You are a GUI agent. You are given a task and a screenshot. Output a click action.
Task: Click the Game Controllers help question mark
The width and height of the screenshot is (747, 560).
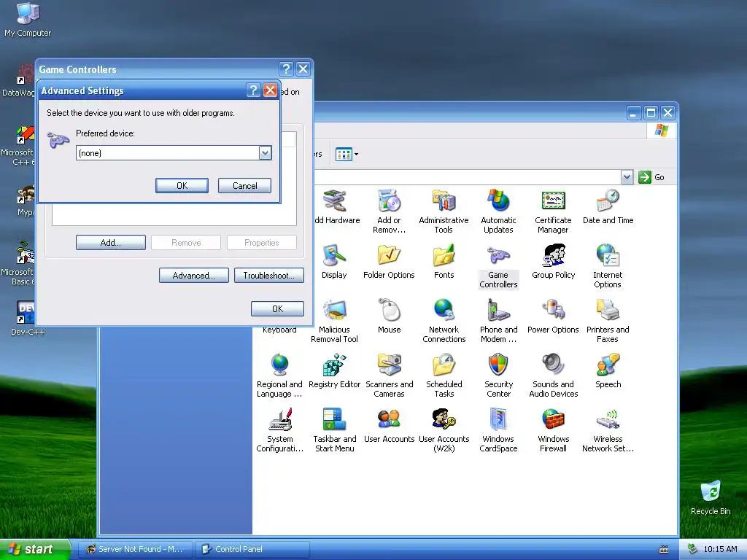coord(286,69)
